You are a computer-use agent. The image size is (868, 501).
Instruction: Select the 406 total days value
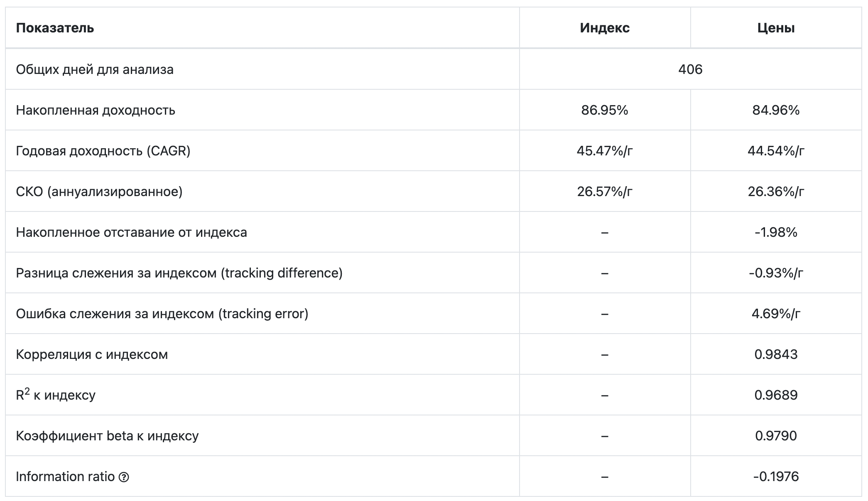tap(690, 69)
